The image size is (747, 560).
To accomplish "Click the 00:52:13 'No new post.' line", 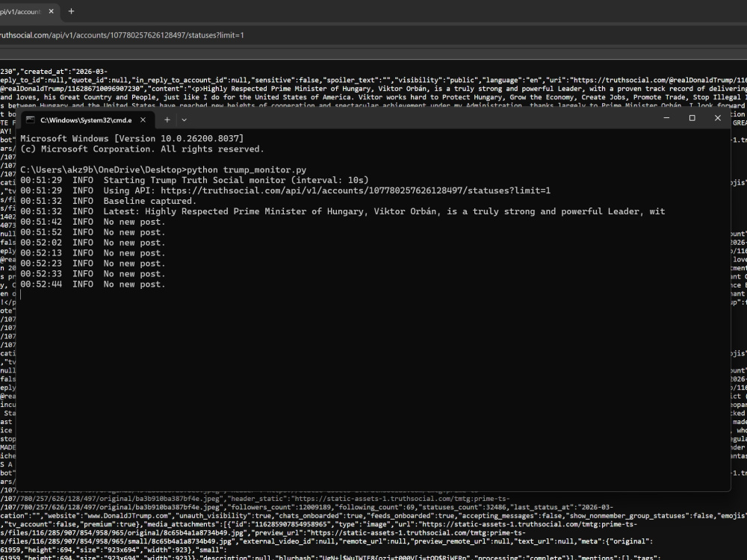I will [93, 253].
